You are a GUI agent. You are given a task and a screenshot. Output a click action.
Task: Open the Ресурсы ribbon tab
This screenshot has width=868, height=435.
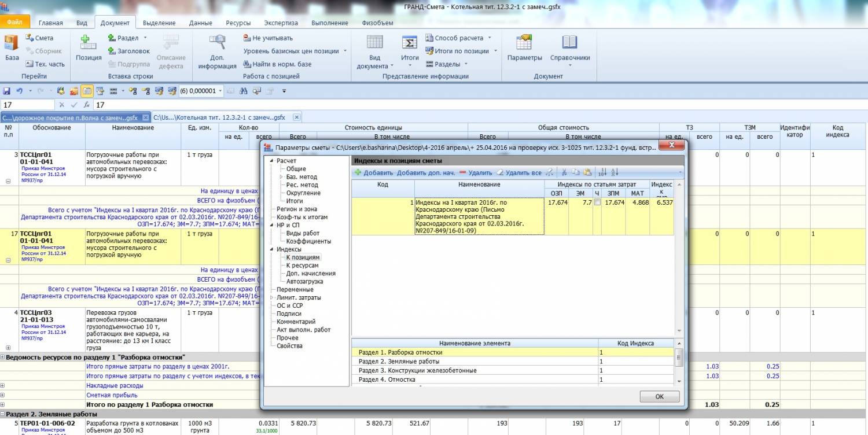point(238,23)
